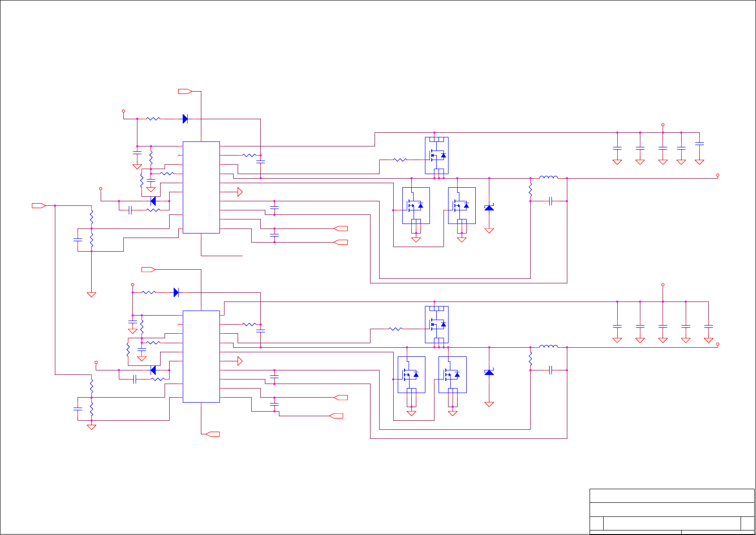Click the arrow port on the upper IC's right side
756x535 pixels.
[x=240, y=192]
